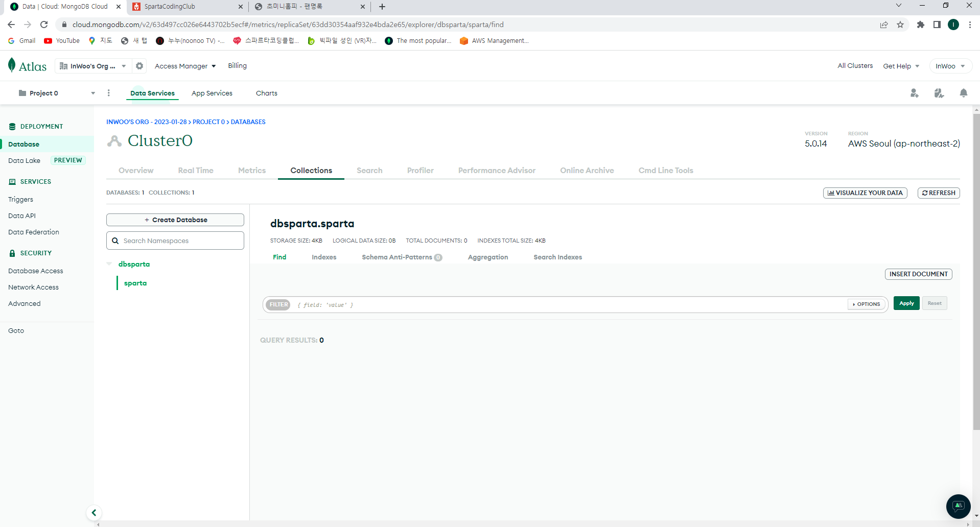
Task: Open cluster Overview tab
Action: coord(136,171)
